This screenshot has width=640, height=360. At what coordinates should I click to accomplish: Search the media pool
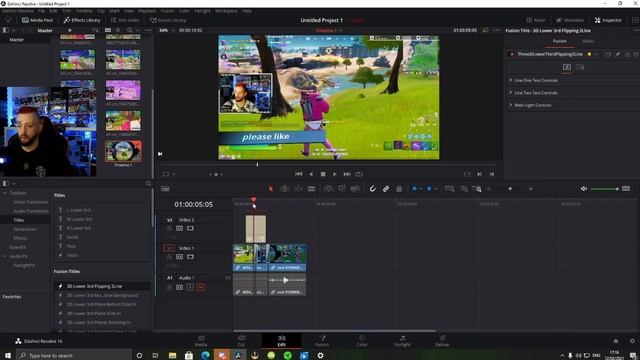129,30
